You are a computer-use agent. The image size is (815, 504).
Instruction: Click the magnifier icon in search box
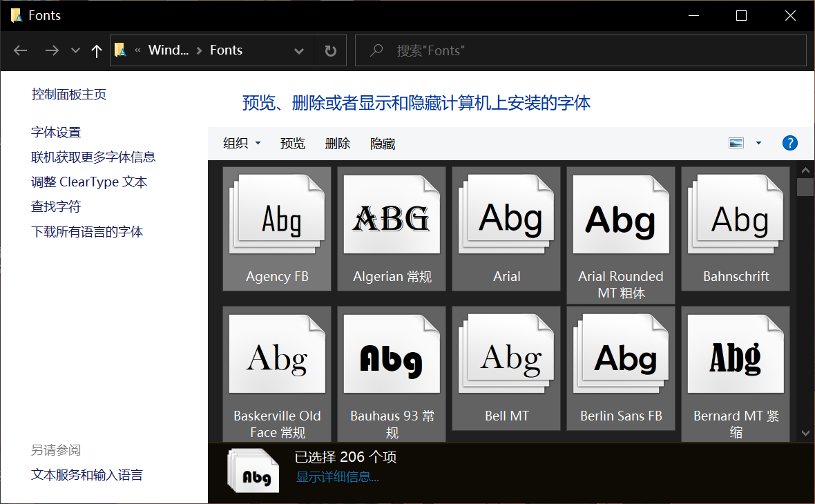(376, 50)
